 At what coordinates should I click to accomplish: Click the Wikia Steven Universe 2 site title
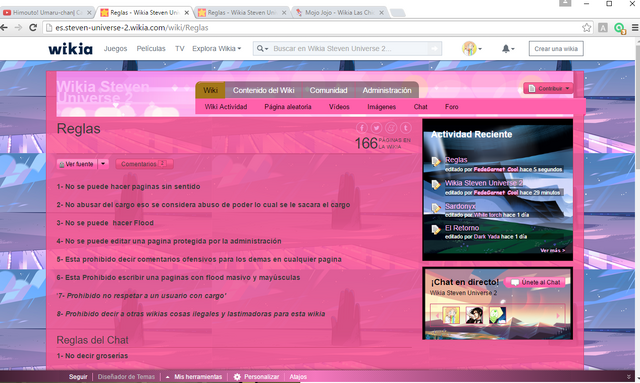click(x=103, y=92)
